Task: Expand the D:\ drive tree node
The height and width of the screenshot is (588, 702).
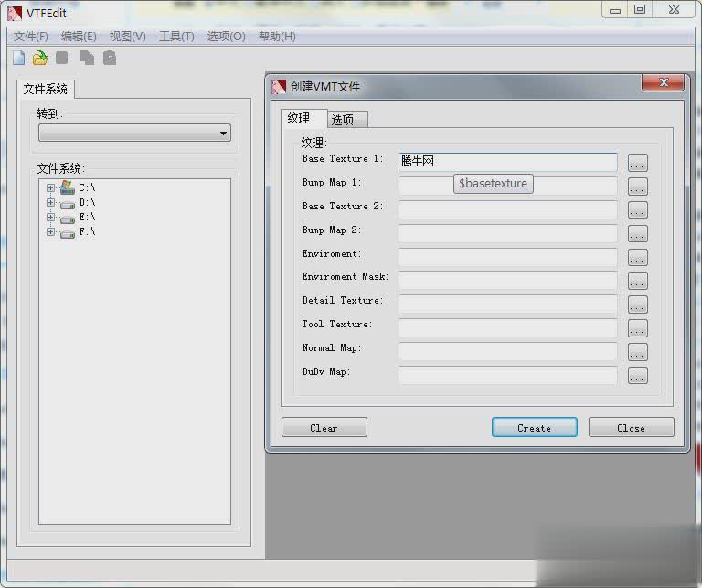Action: pos(50,203)
